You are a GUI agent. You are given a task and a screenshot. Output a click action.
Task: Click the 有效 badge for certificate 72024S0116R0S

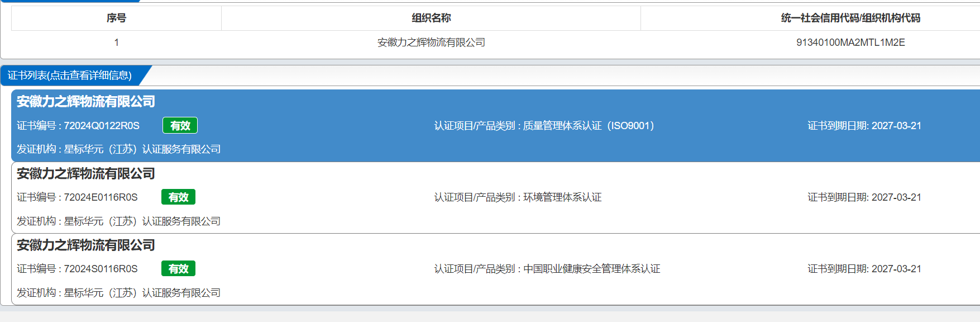point(178,269)
